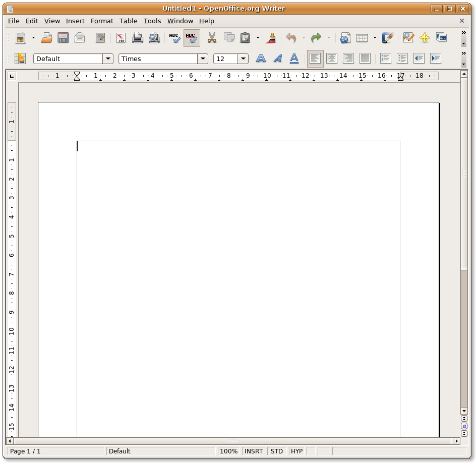Screen dimensions: 476x463
Task: Run Spelling and Grammar check icon
Action: click(x=174, y=38)
